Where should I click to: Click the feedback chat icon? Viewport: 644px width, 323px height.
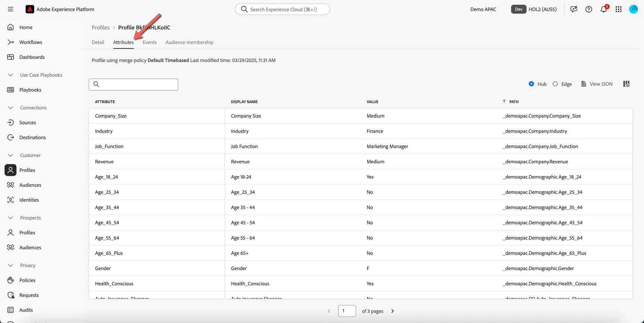coord(574,9)
